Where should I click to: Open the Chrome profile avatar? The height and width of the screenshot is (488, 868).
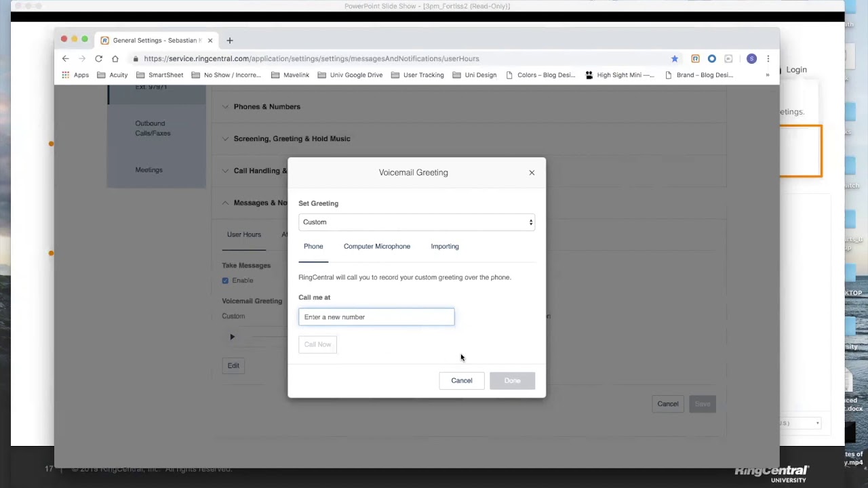751,59
